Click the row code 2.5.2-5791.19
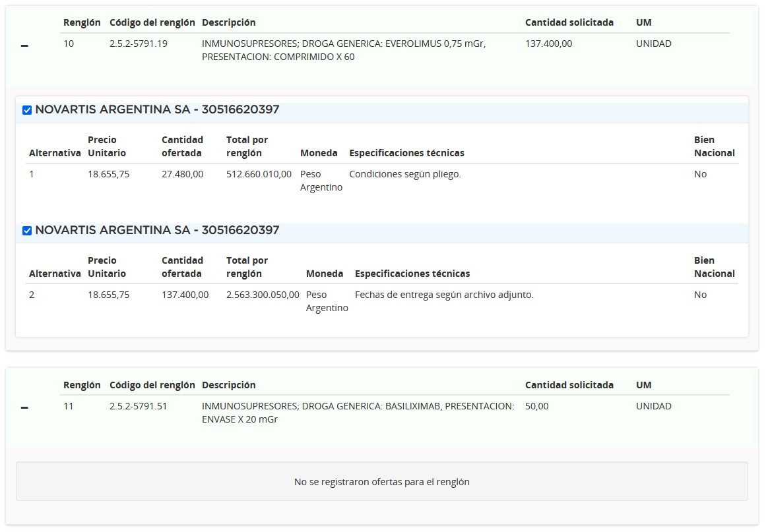The image size is (768, 532). (x=138, y=44)
